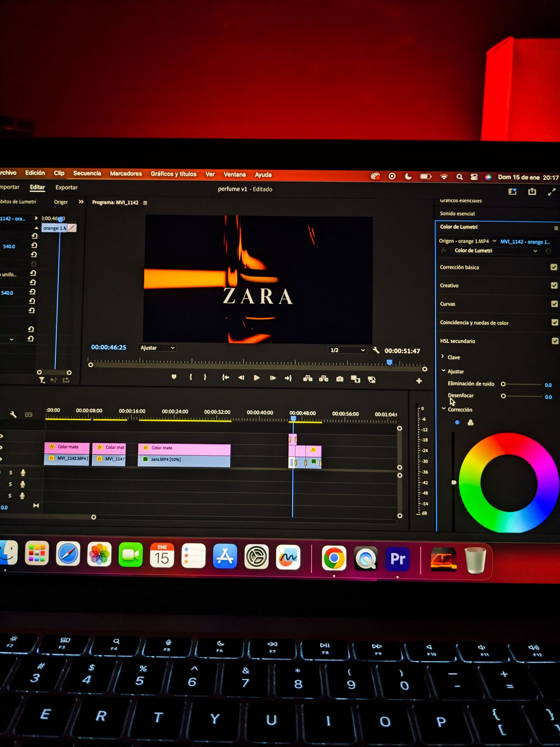Toggle full screen with the expand arrows
Viewport: 560px width, 747px height.
click(x=551, y=192)
